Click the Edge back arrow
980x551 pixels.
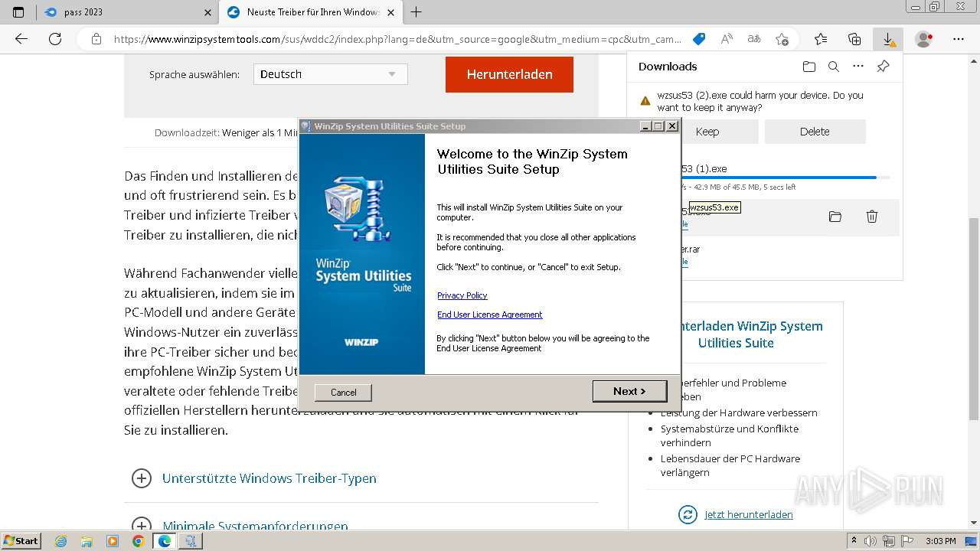click(x=21, y=39)
